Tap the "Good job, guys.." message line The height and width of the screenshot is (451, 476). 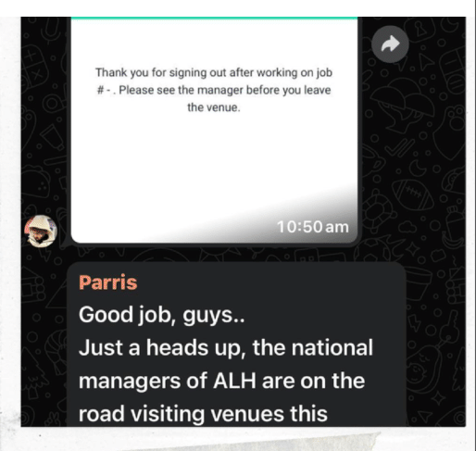[x=162, y=315]
